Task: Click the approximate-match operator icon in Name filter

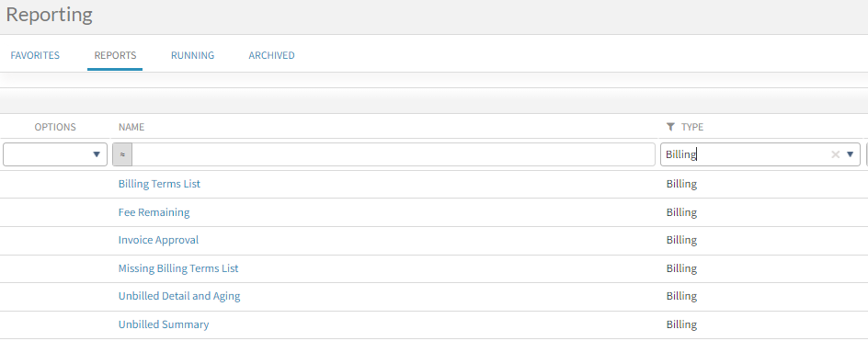Action: pos(122,154)
